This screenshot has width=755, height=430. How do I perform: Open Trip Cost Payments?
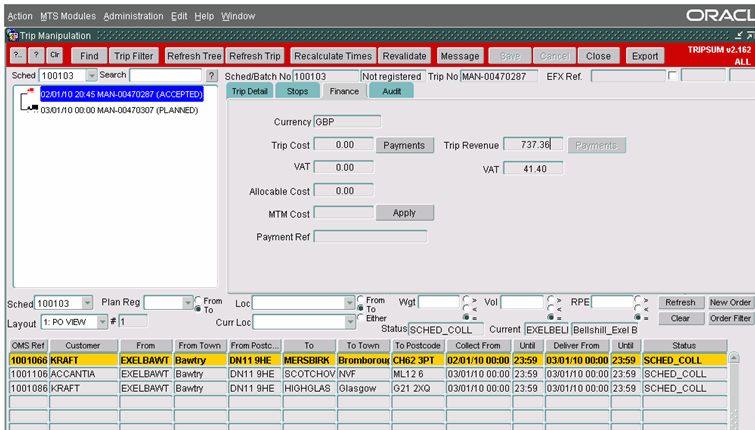[x=404, y=145]
